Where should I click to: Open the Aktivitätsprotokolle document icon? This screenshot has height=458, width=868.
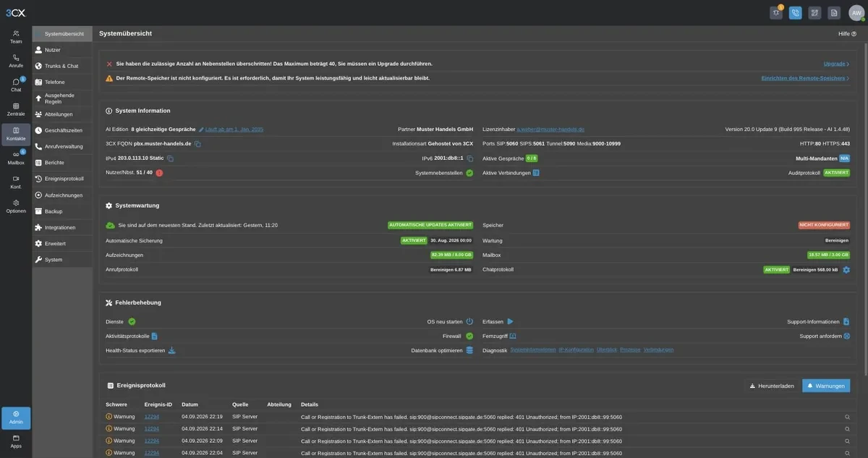click(x=154, y=336)
